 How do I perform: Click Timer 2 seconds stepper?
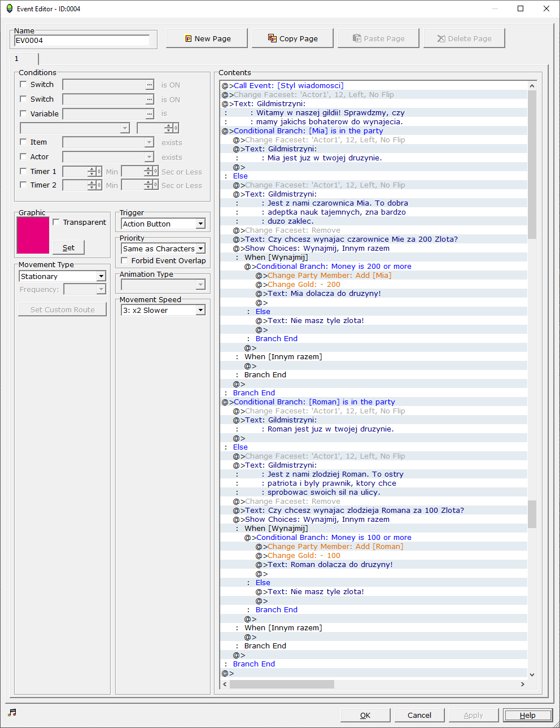pos(151,185)
